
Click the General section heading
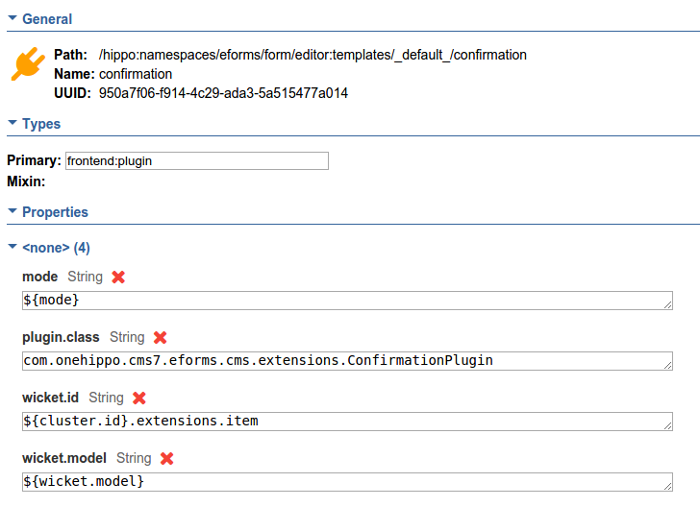47,19
